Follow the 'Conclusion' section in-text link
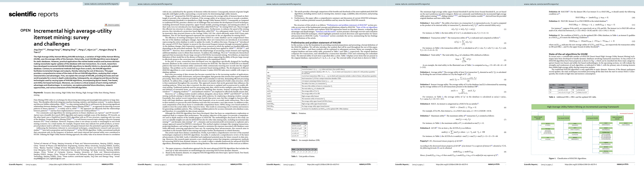This screenshot has width=644, height=169. [324, 36]
